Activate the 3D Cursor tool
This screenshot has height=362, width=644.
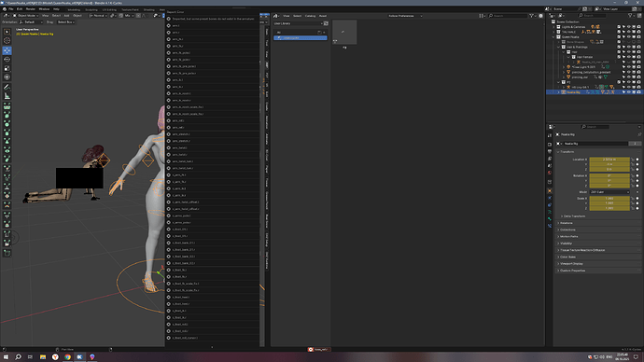click(7, 41)
